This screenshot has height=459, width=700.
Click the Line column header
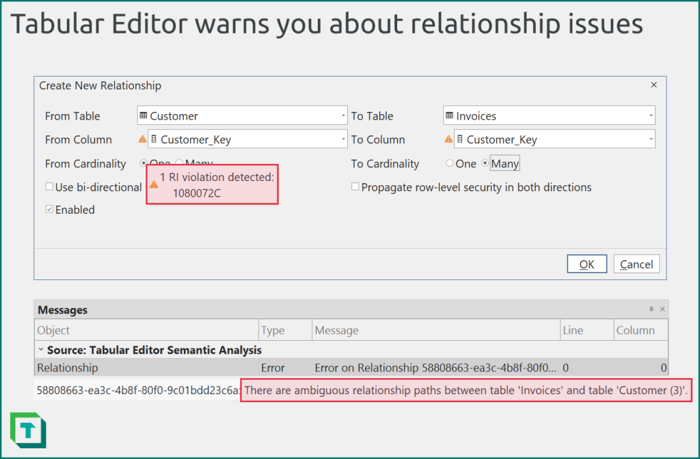(587, 330)
